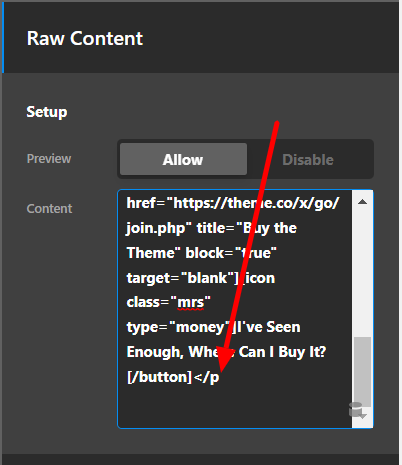The width and height of the screenshot is (402, 465).
Task: Select the Allow preview option
Action: (183, 159)
